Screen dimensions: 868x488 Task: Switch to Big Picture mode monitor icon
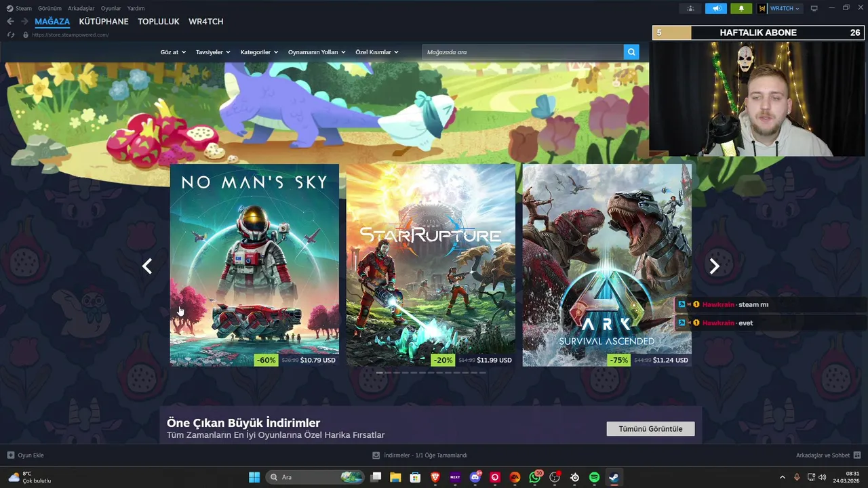point(814,8)
